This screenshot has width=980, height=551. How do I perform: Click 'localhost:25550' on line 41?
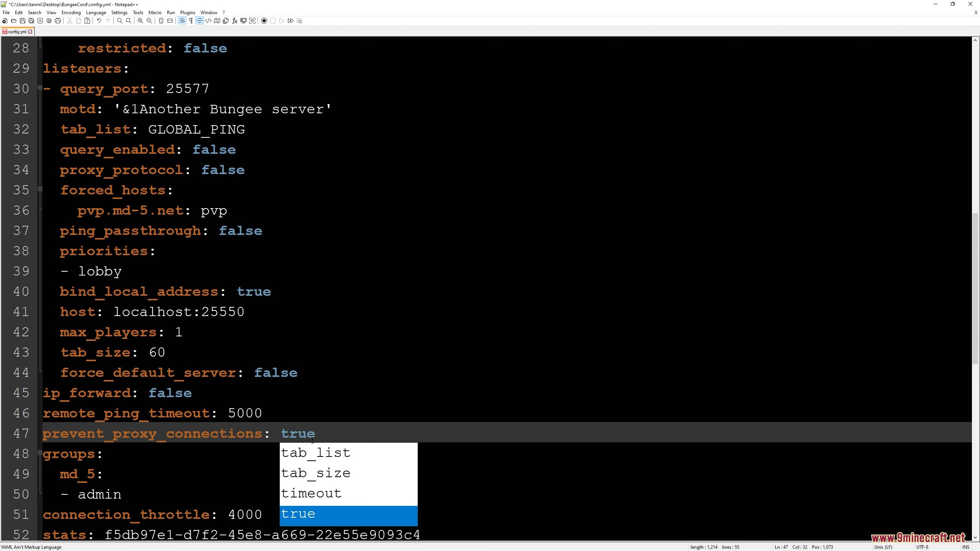point(179,312)
